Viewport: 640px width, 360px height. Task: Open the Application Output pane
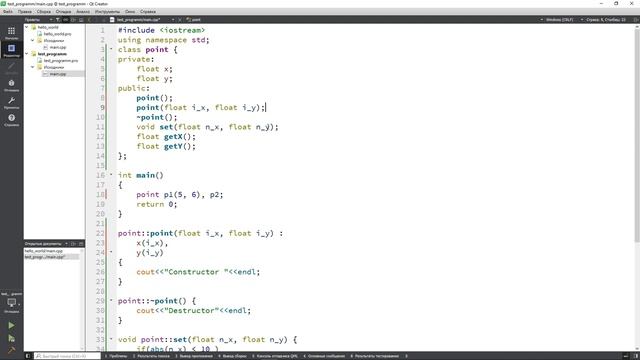tap(194, 356)
